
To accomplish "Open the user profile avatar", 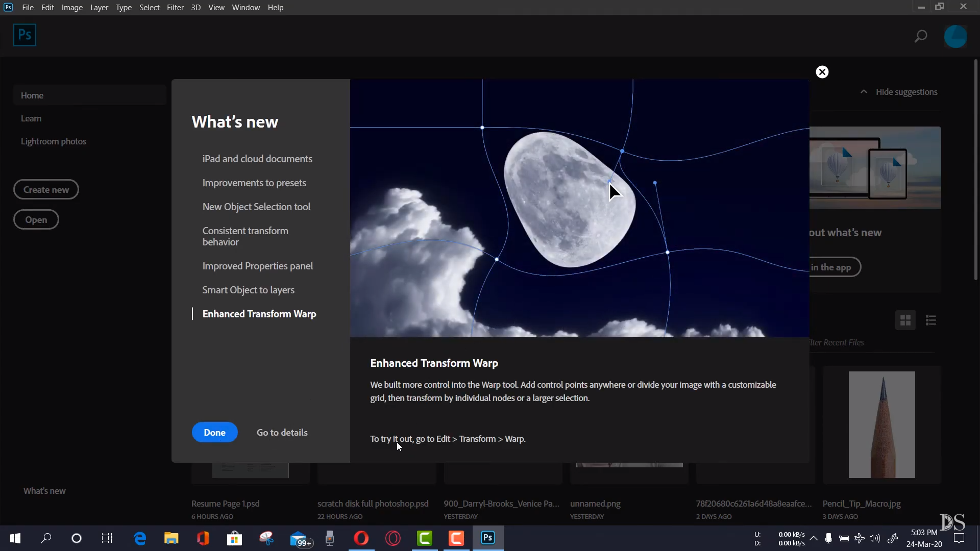I will coord(955,36).
